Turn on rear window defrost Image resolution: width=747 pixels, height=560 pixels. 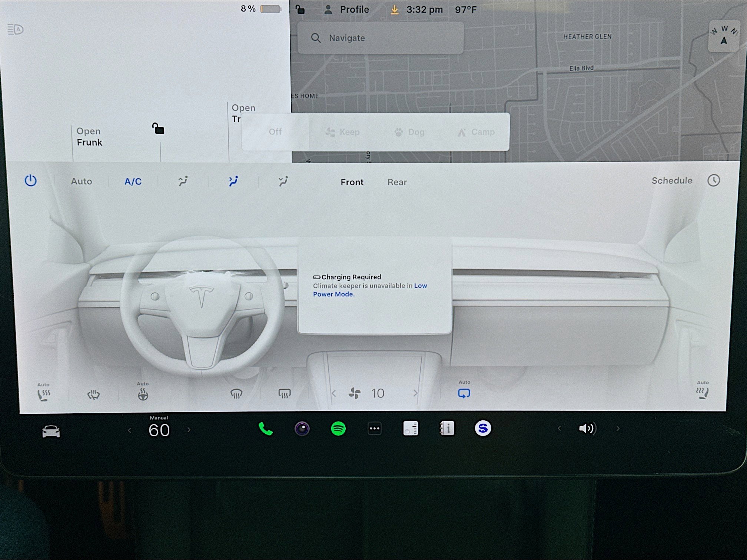pyautogui.click(x=285, y=393)
